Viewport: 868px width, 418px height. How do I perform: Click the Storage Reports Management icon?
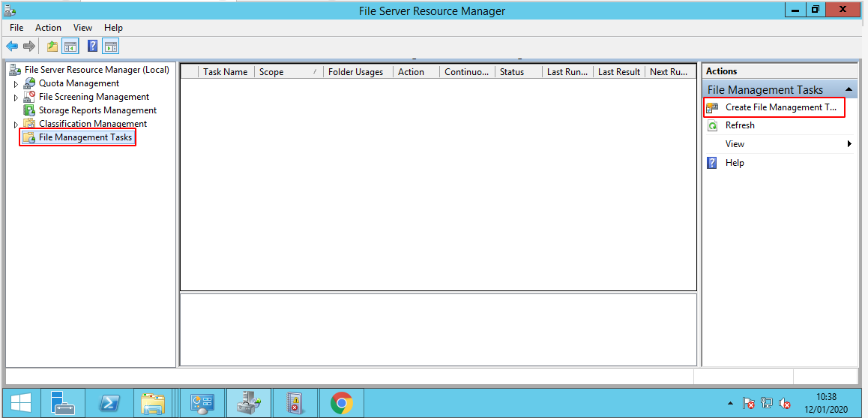29,110
